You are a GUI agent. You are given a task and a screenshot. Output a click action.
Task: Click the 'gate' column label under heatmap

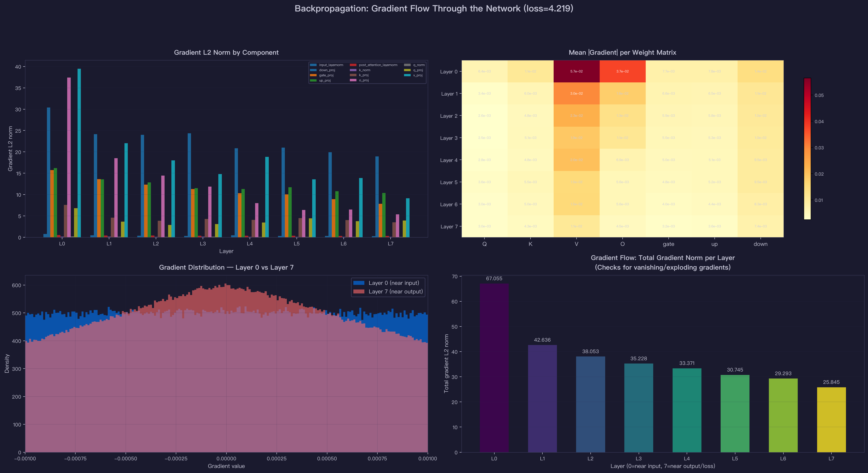[668, 244]
